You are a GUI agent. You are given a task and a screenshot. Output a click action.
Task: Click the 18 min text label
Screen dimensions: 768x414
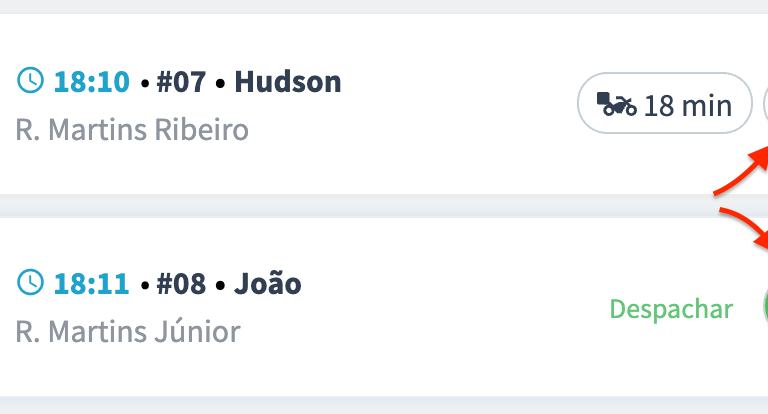coord(688,105)
